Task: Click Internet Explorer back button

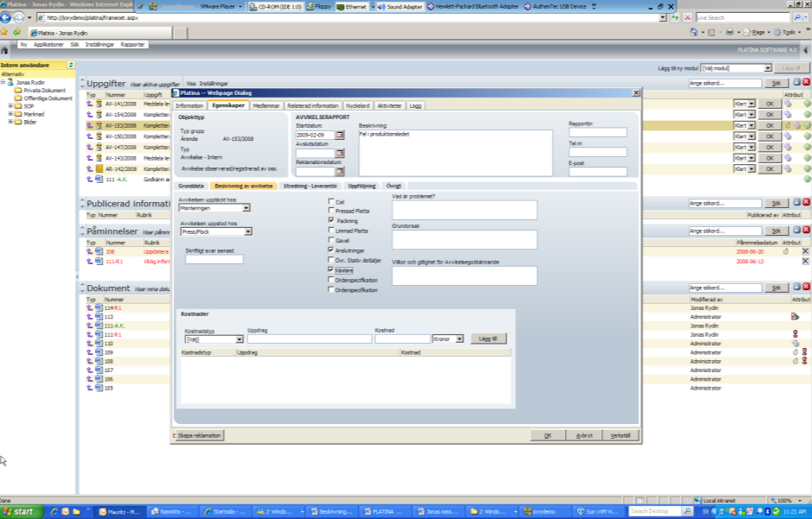Action: pos(6,17)
